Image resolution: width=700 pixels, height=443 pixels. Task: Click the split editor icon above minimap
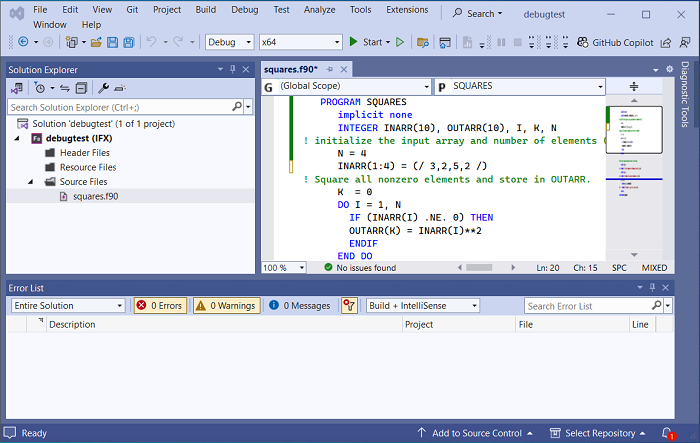[x=633, y=87]
